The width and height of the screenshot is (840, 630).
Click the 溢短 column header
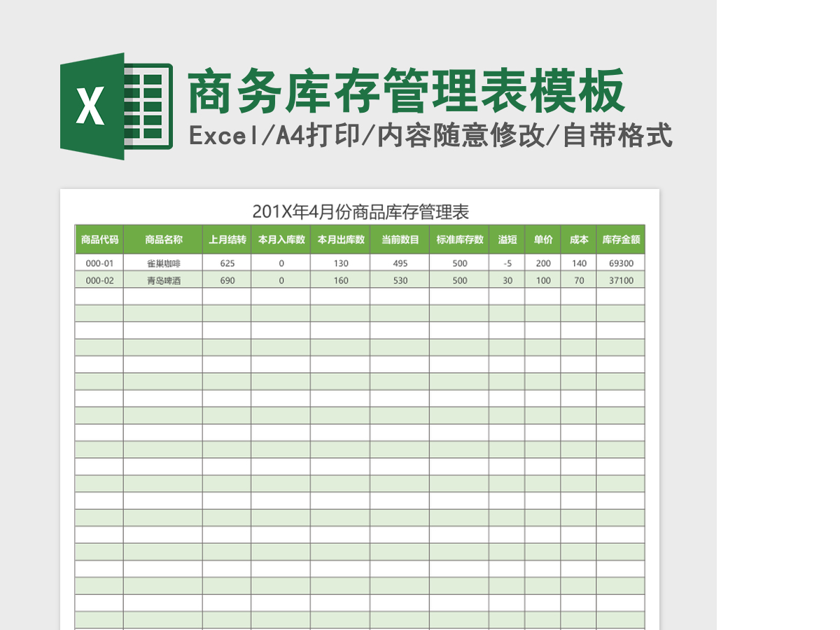(507, 239)
